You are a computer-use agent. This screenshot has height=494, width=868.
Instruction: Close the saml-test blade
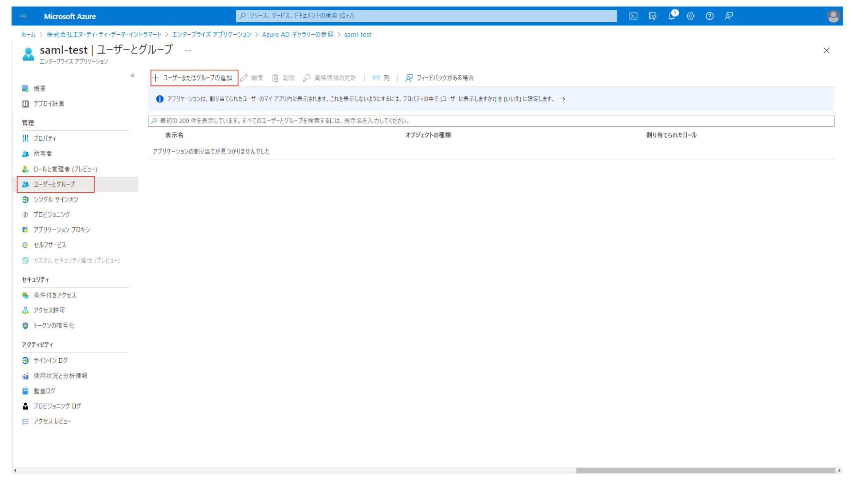pos(827,50)
